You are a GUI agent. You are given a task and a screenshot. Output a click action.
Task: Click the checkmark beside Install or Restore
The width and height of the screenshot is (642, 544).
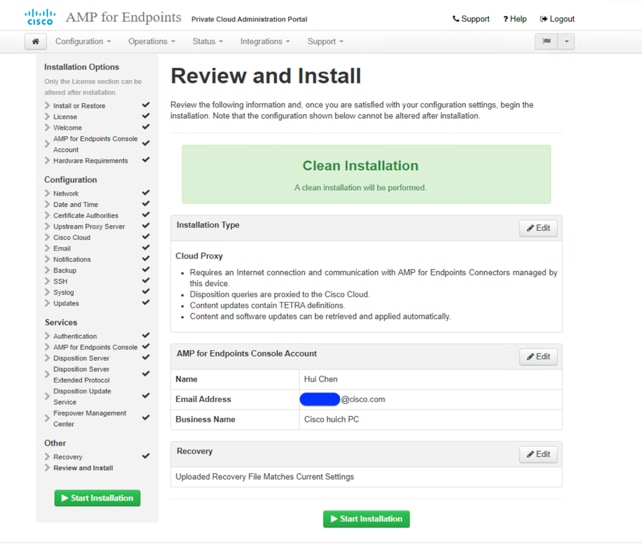(146, 105)
